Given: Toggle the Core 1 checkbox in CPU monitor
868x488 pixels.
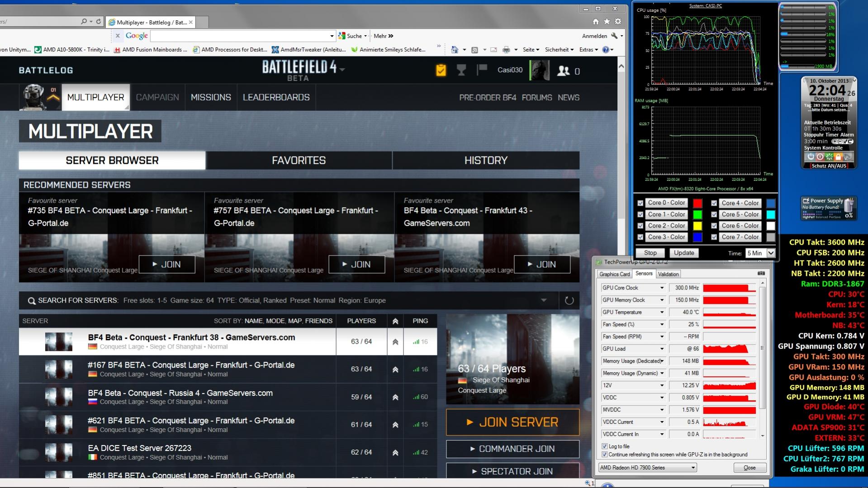Looking at the screenshot, I should [640, 214].
